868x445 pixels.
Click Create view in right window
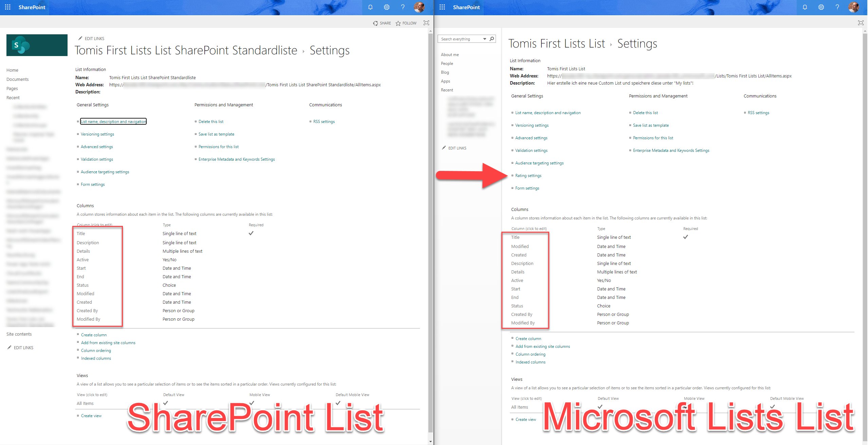525,419
